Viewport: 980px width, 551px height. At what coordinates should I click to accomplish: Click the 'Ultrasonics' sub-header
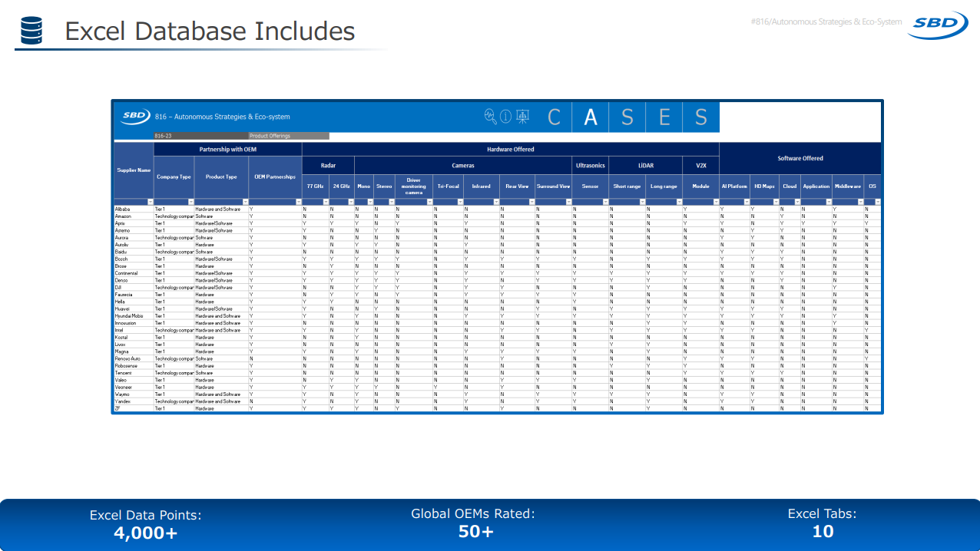(x=591, y=165)
